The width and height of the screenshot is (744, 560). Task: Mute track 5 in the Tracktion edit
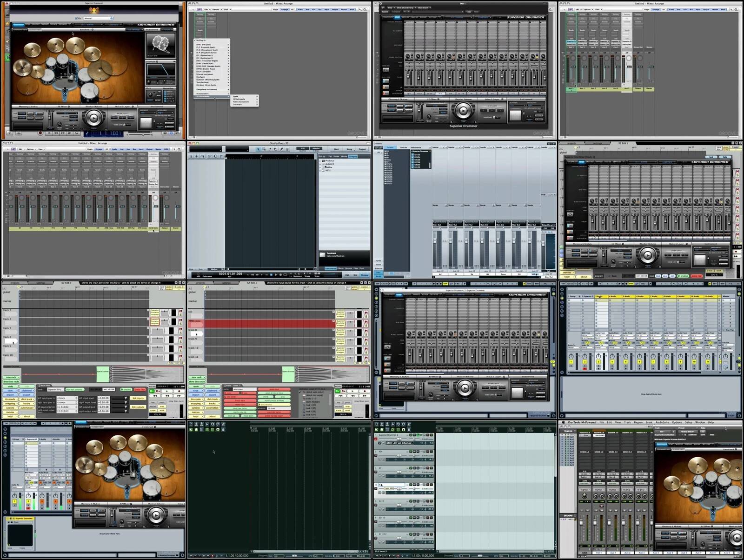tap(180, 311)
